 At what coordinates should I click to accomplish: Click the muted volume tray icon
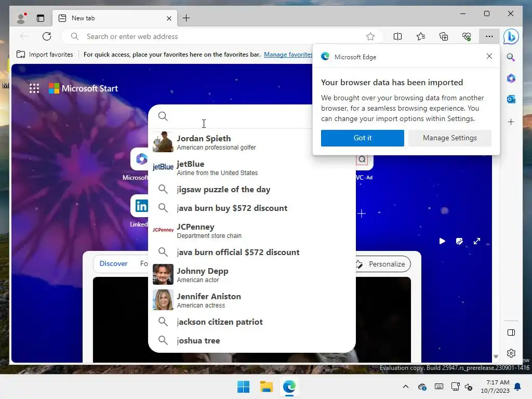[469, 387]
